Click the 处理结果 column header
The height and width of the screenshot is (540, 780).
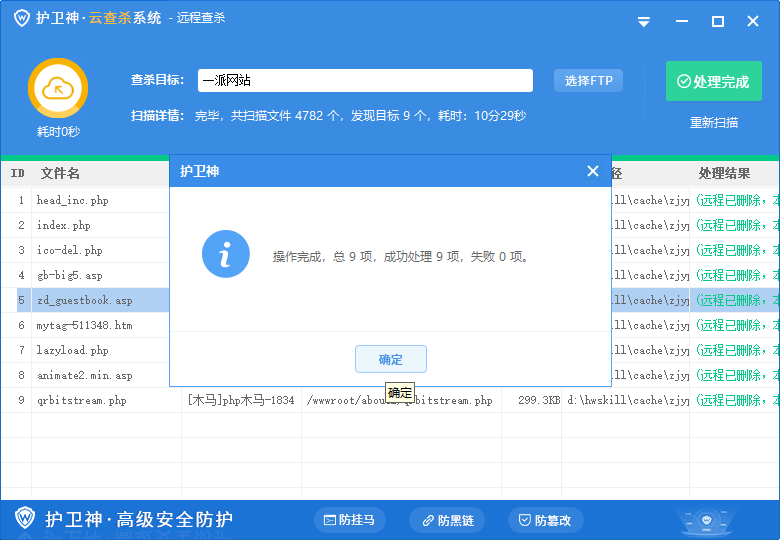click(x=724, y=174)
